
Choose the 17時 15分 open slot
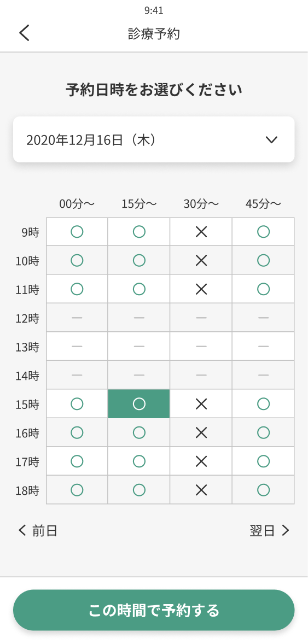tap(139, 461)
